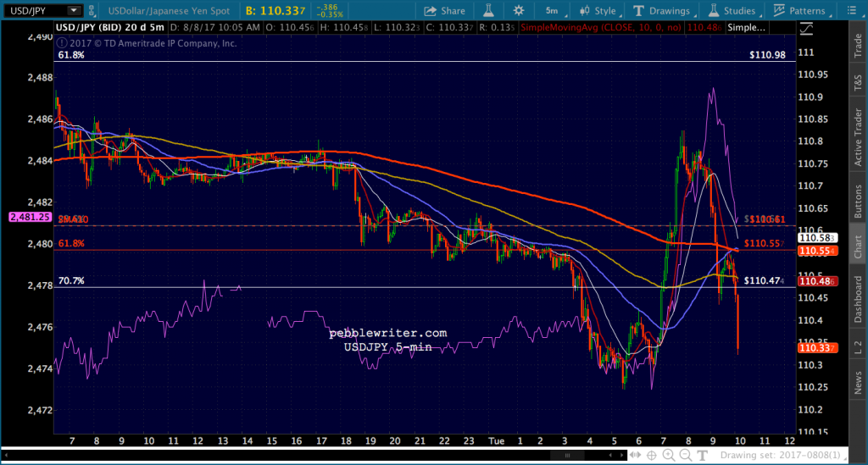Viewport: 868px width, 465px height.
Task: Click the bid price B: 110.337
Action: tap(275, 10)
